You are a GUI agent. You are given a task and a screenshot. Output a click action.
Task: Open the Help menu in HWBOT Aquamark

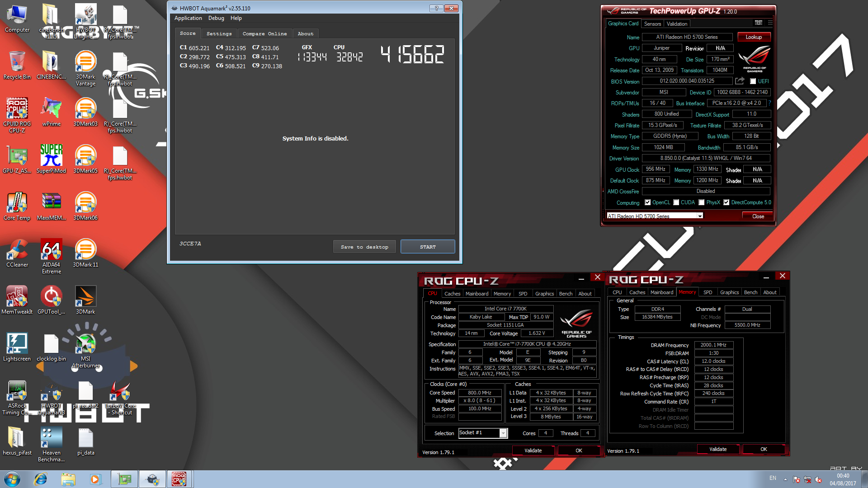pyautogui.click(x=236, y=18)
